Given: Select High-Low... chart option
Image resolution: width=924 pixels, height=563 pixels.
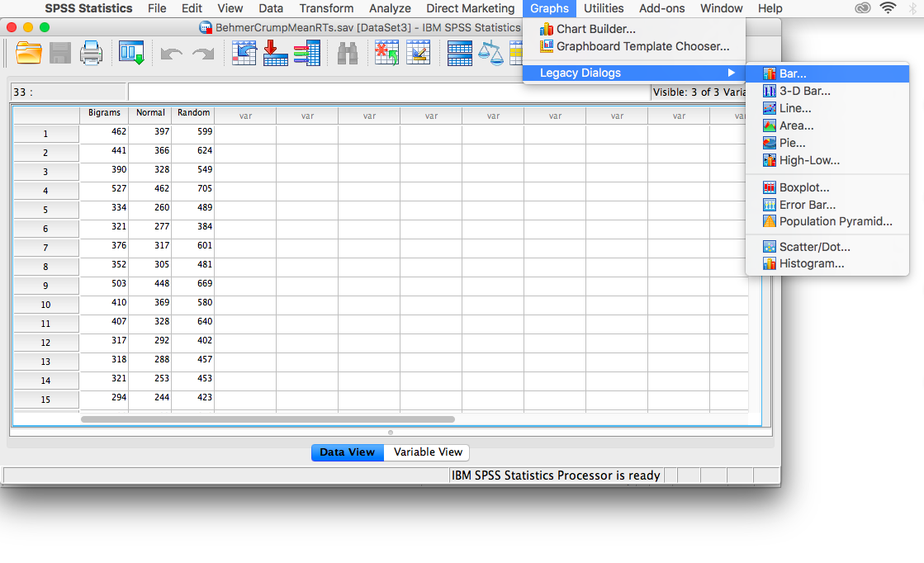Looking at the screenshot, I should (x=827, y=160).
